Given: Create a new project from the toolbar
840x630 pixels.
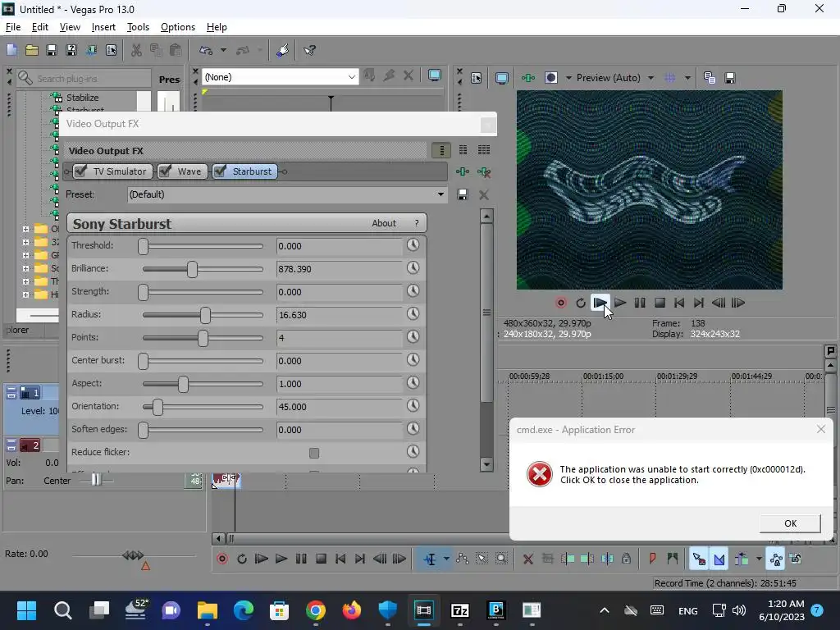Looking at the screenshot, I should tap(11, 50).
